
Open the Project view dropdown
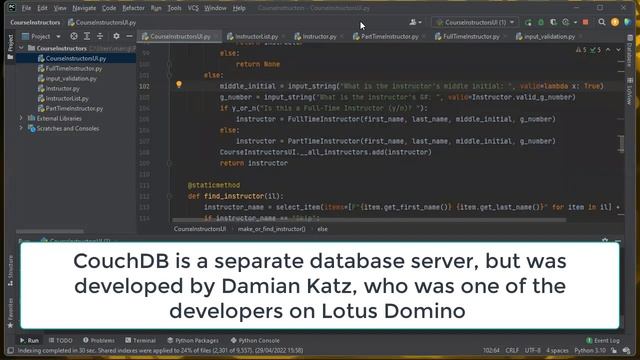point(41,36)
